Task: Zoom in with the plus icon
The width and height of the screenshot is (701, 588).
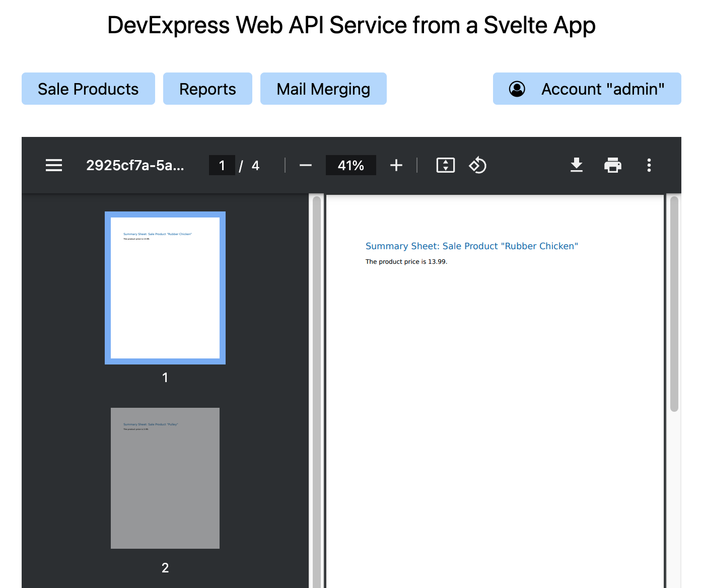Action: 396,165
